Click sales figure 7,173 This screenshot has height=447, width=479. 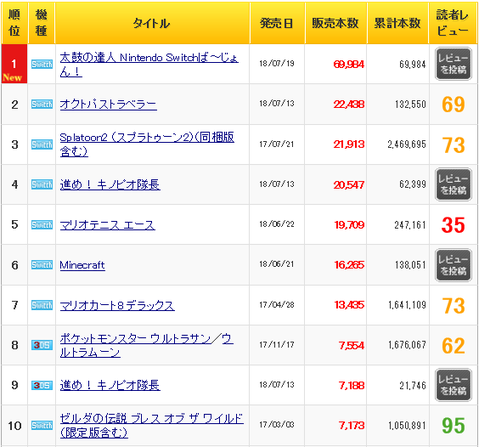pos(352,426)
